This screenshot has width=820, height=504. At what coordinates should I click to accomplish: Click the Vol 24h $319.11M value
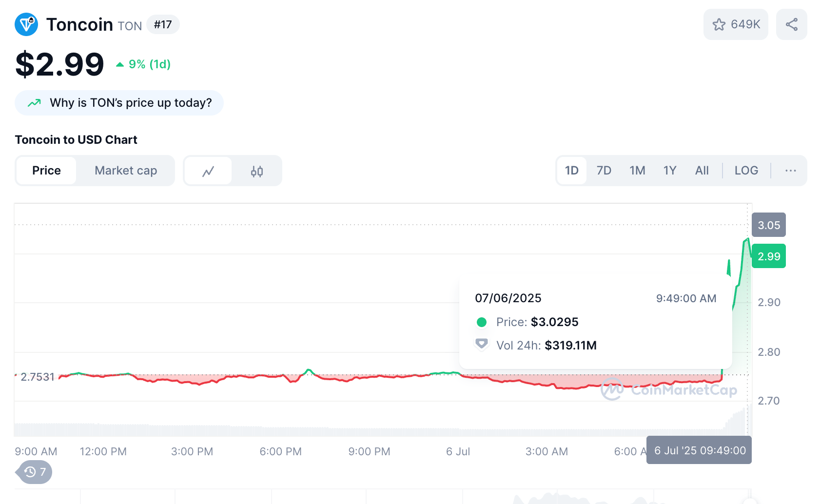[570, 346]
